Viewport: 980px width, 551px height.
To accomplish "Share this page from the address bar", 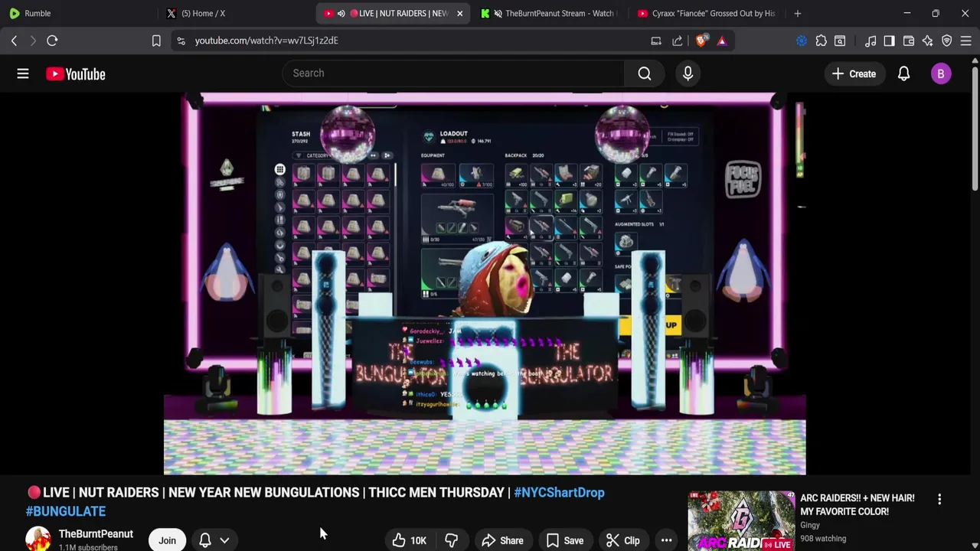I will click(x=678, y=41).
